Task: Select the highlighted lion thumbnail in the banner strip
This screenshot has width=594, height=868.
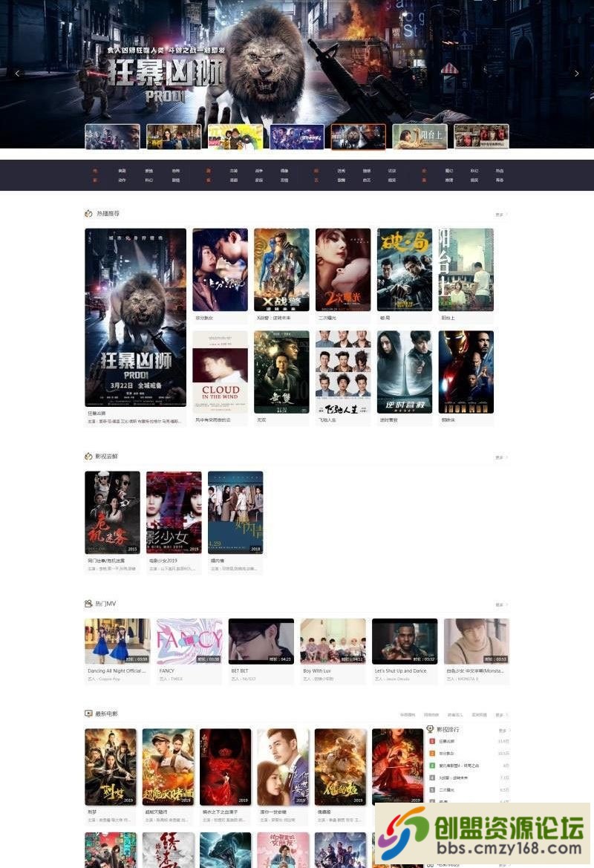Action: (358, 137)
